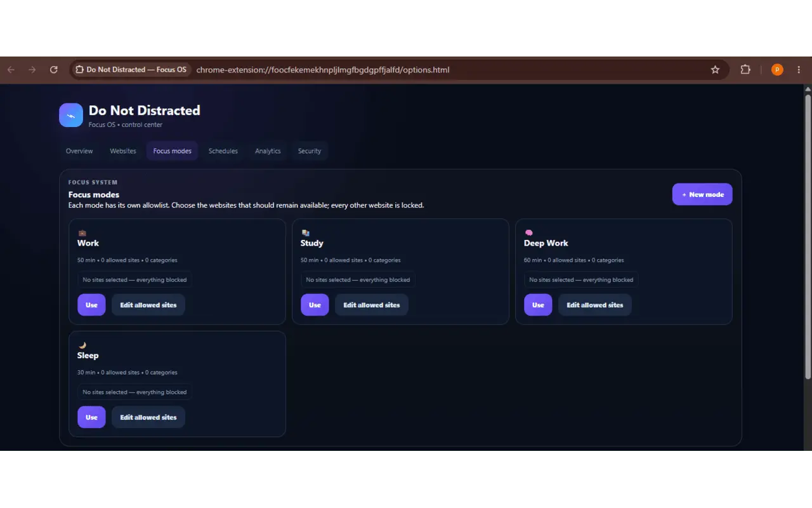Viewport: 812px width, 508px height.
Task: Edit allowed sites for Sleep mode
Action: click(x=148, y=417)
